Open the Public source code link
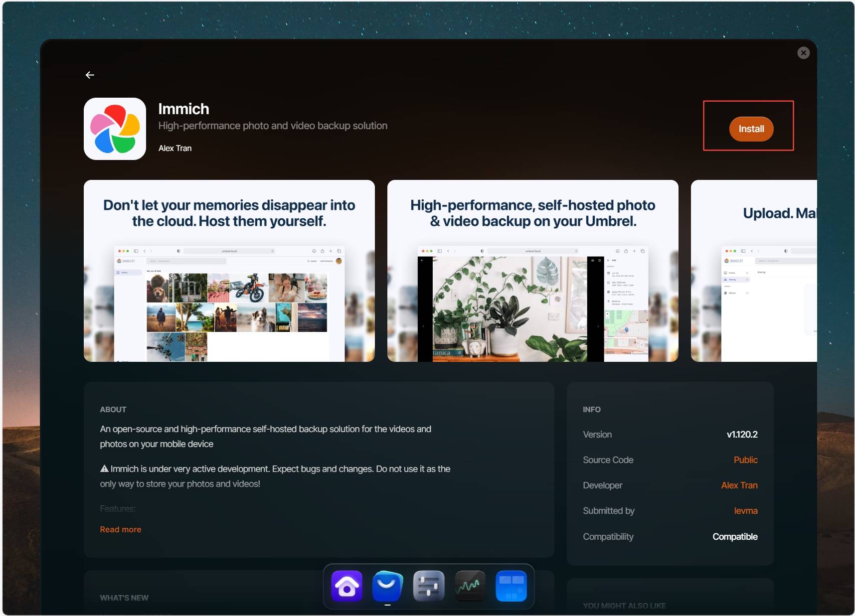Image resolution: width=855 pixels, height=616 pixels. pos(745,460)
